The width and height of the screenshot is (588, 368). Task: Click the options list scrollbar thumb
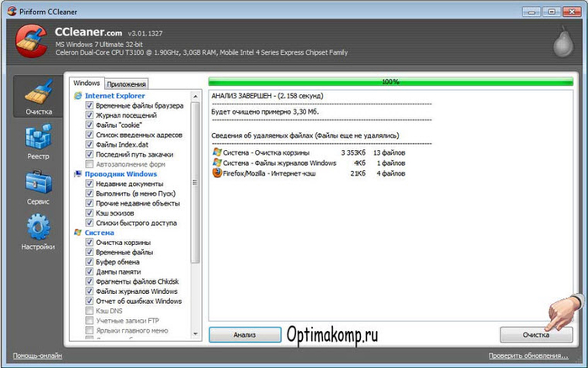point(195,183)
